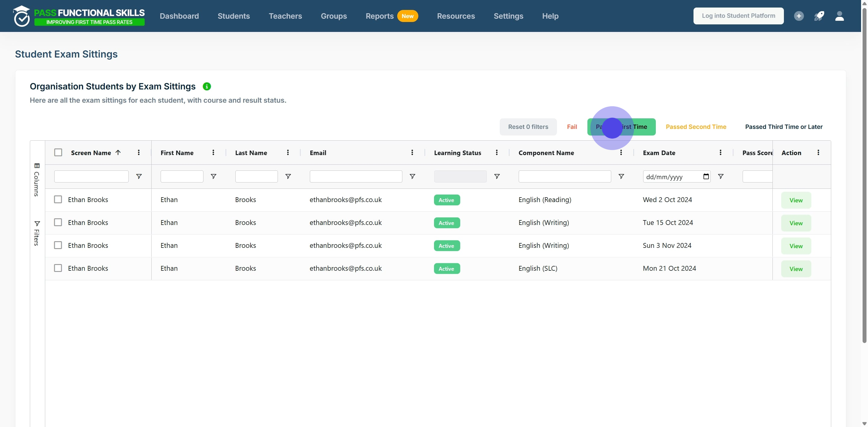Click the Log into Student Platform button
The image size is (868, 427).
click(738, 16)
